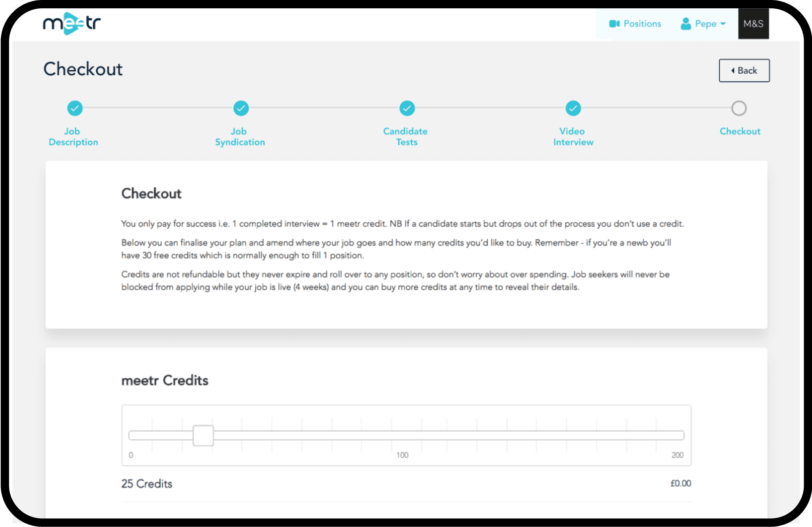Select the Video Interview step label
812x527 pixels.
(573, 136)
